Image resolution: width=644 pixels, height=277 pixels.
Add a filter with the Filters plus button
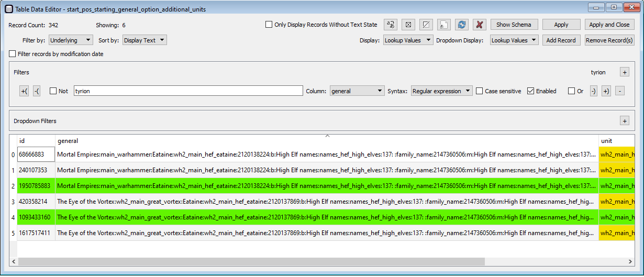pyautogui.click(x=624, y=72)
